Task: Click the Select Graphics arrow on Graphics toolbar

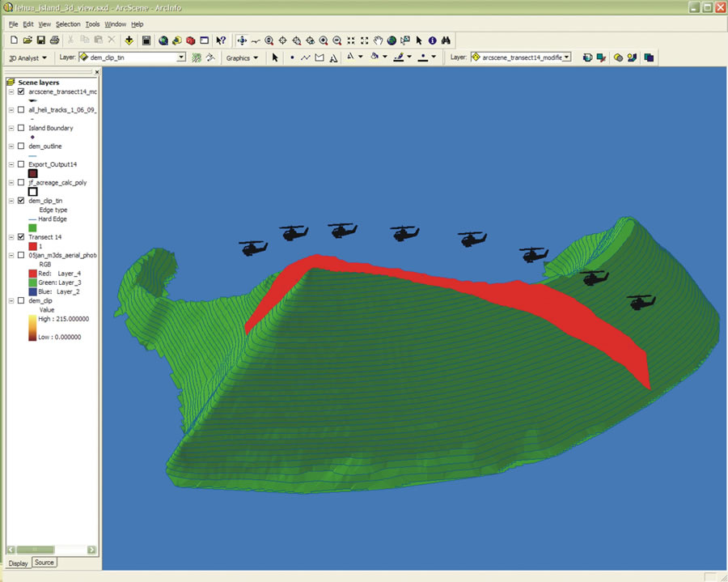Action: pyautogui.click(x=275, y=57)
